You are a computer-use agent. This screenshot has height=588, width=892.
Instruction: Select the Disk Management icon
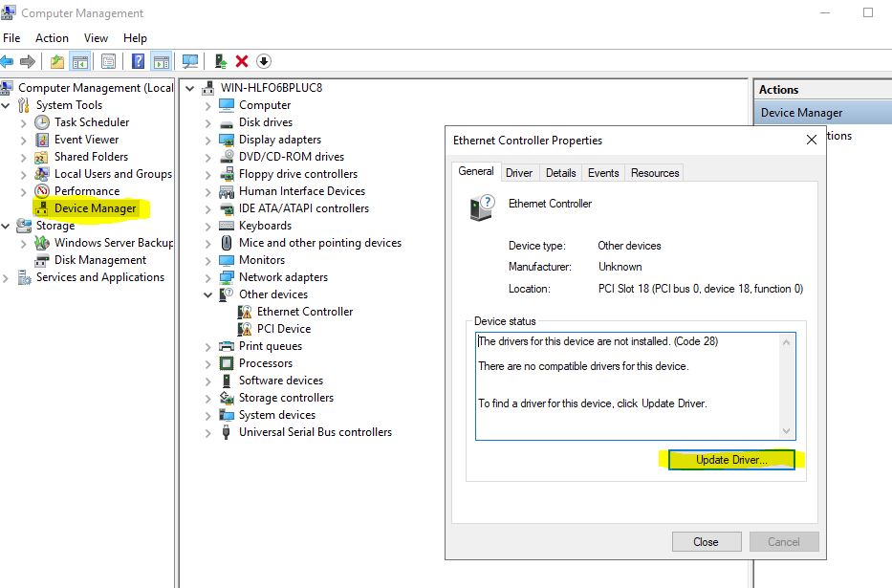(x=41, y=260)
